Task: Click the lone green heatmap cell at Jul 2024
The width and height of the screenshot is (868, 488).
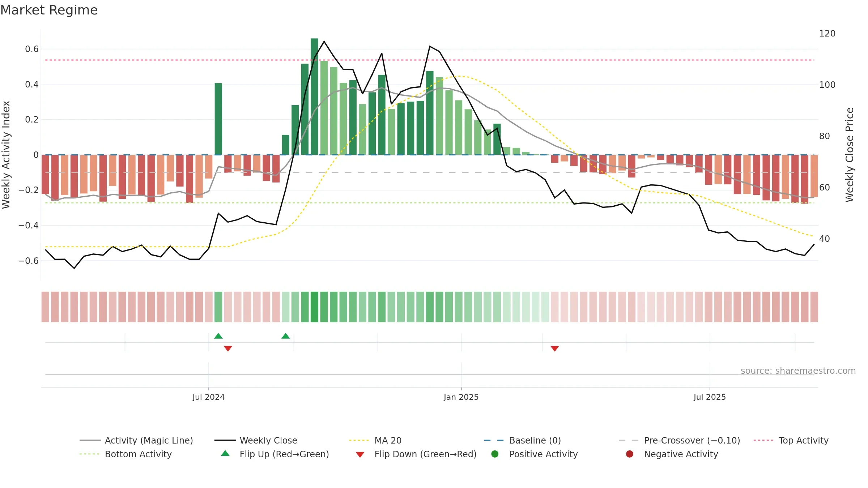Action: pos(218,307)
